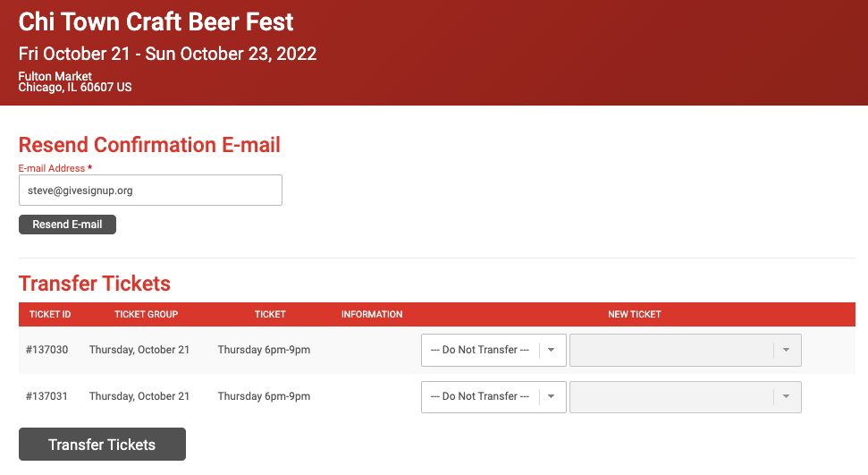Click the E-mail Address input field
This screenshot has height=475, width=868.
point(150,191)
